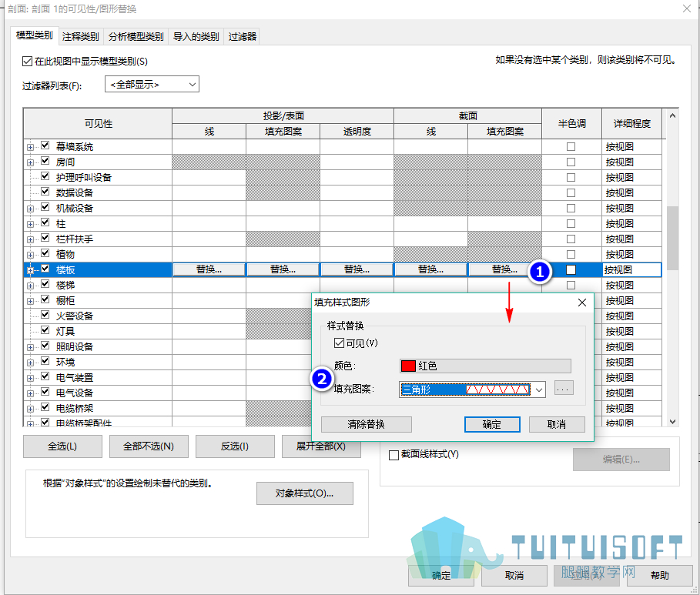Uncheck the 可见(V) checkbox
Screen dimensions: 700x595
pos(339,343)
